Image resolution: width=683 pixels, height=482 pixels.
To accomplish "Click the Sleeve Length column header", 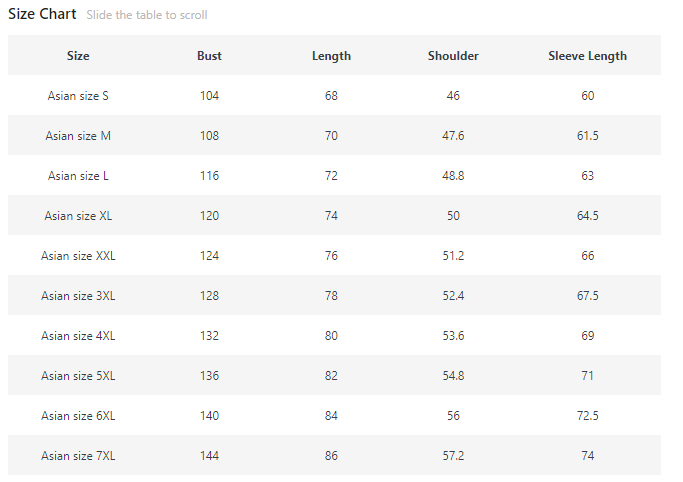I will coord(587,56).
